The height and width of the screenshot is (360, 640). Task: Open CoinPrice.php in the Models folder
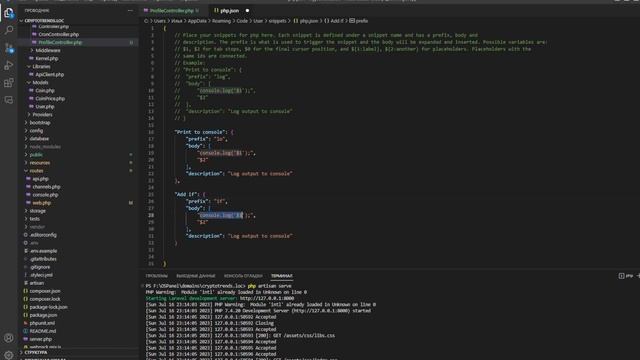(x=50, y=99)
